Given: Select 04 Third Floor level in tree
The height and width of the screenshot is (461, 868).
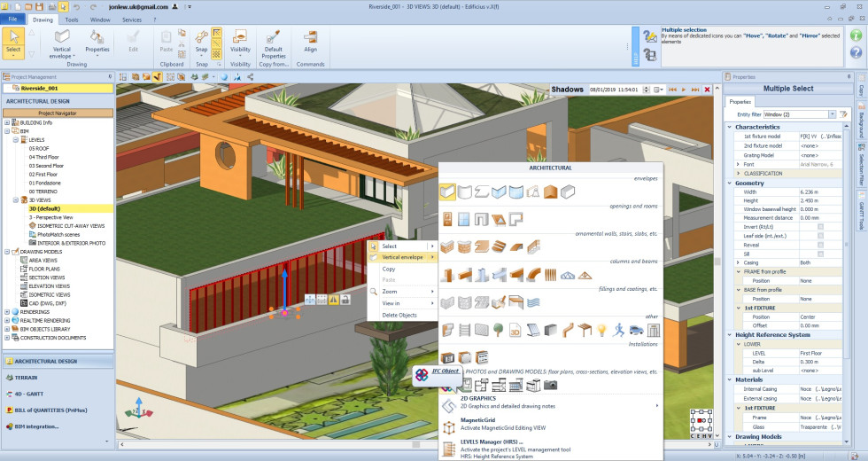Looking at the screenshot, I should 44,157.
